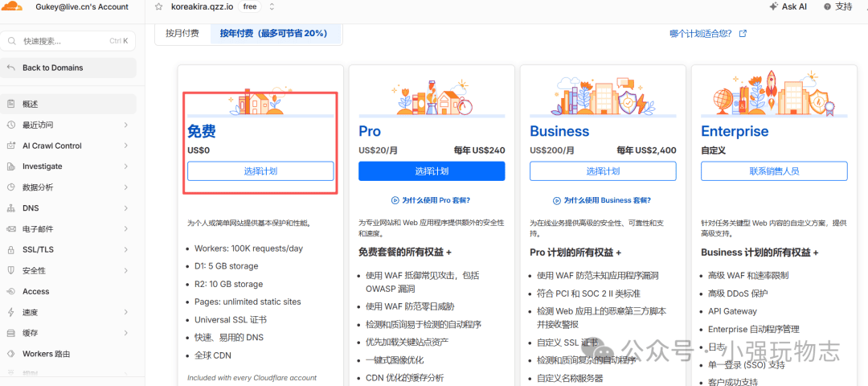Click the SSL/TLS lock icon
868x386 pixels.
click(11, 250)
